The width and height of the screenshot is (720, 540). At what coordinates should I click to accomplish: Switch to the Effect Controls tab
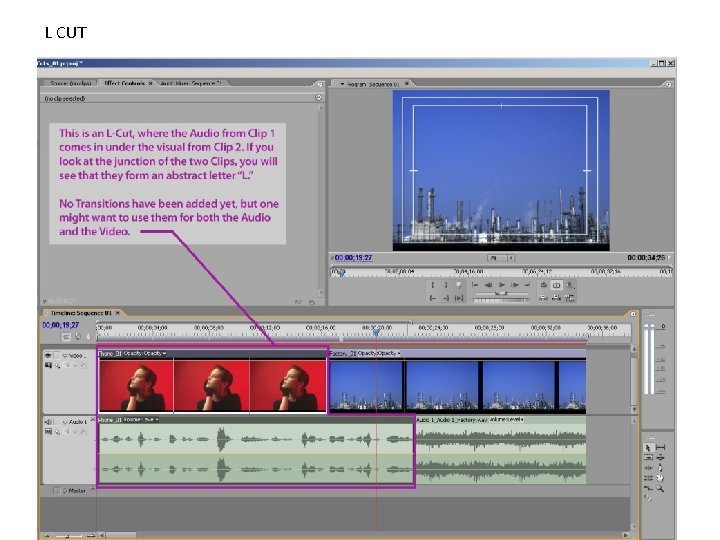(x=124, y=83)
